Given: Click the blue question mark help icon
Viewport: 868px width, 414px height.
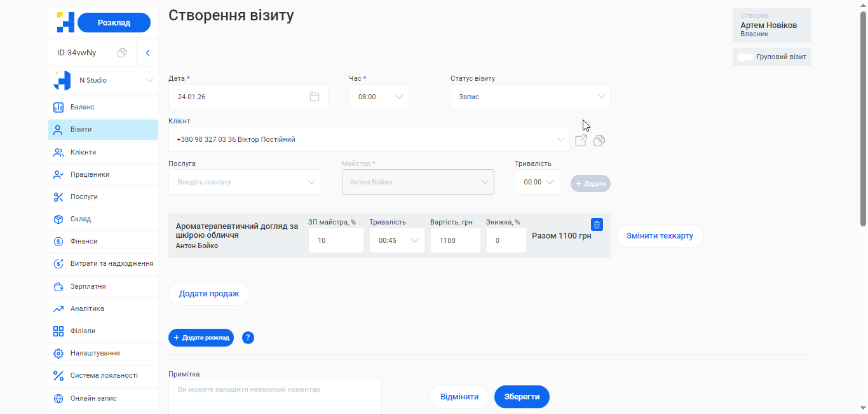Looking at the screenshot, I should point(248,338).
